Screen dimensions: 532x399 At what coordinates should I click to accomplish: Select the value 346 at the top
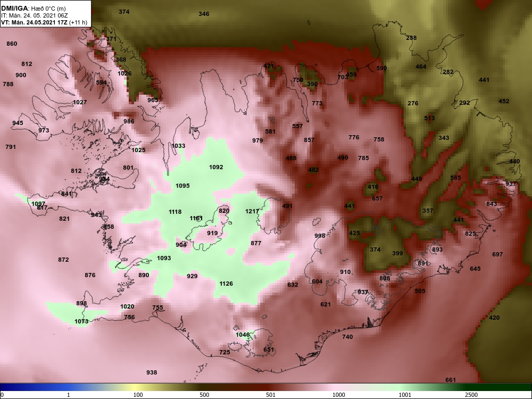click(x=204, y=14)
